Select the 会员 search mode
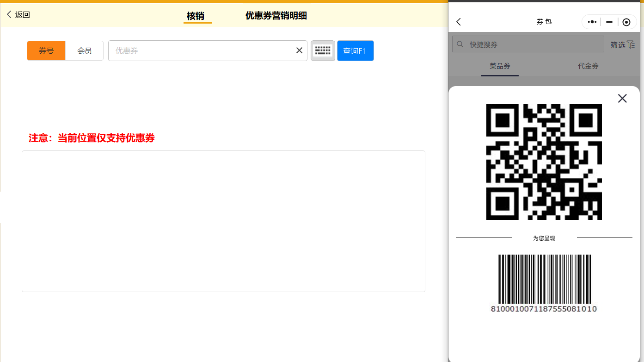 [x=84, y=51]
